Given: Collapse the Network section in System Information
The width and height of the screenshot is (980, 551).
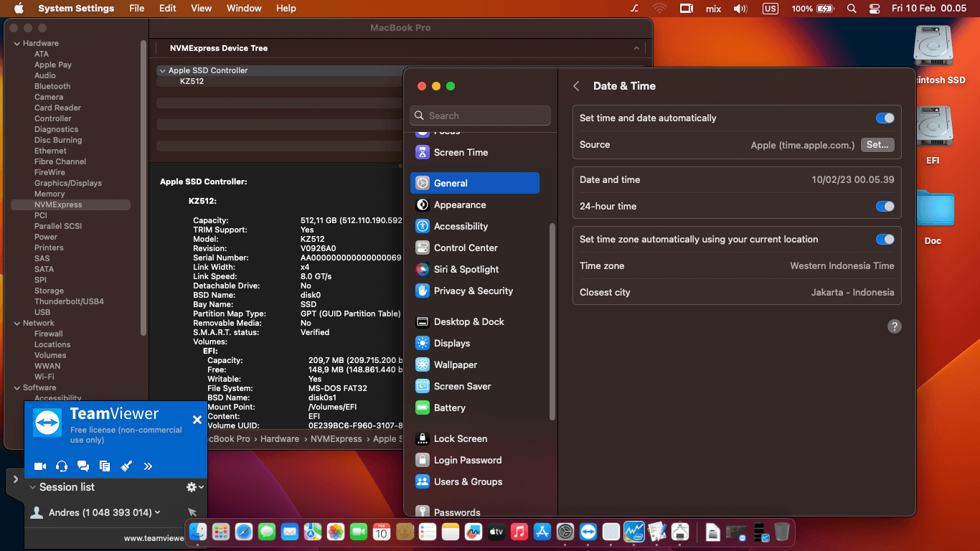Looking at the screenshot, I should (17, 323).
